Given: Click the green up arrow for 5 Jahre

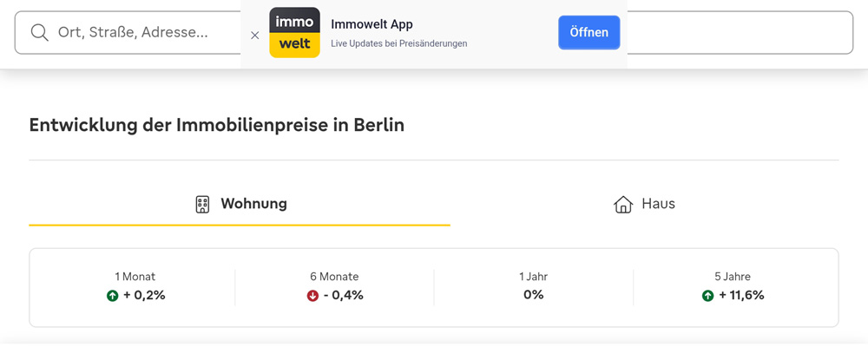Looking at the screenshot, I should click(707, 296).
